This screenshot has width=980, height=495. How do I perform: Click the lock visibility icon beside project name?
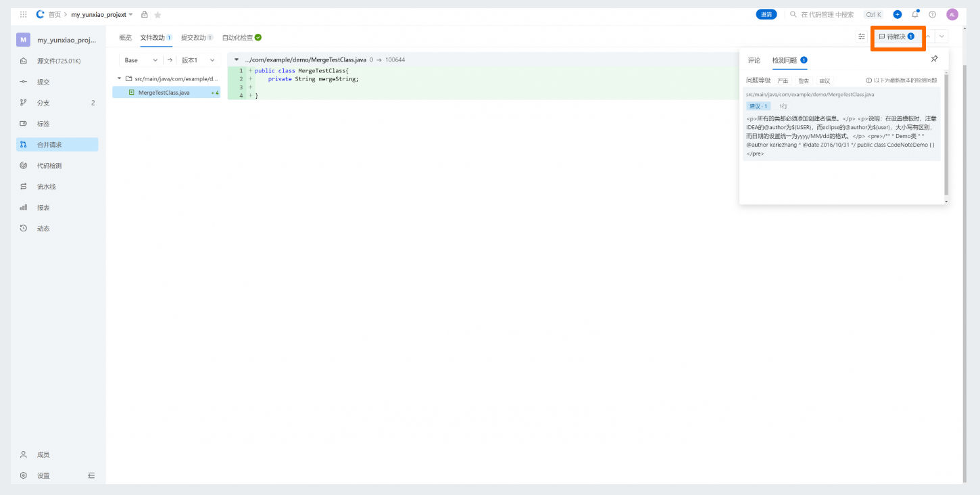click(x=144, y=14)
